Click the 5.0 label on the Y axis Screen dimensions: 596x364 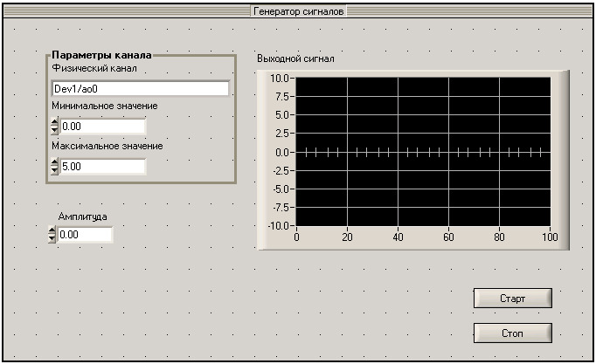coord(282,115)
